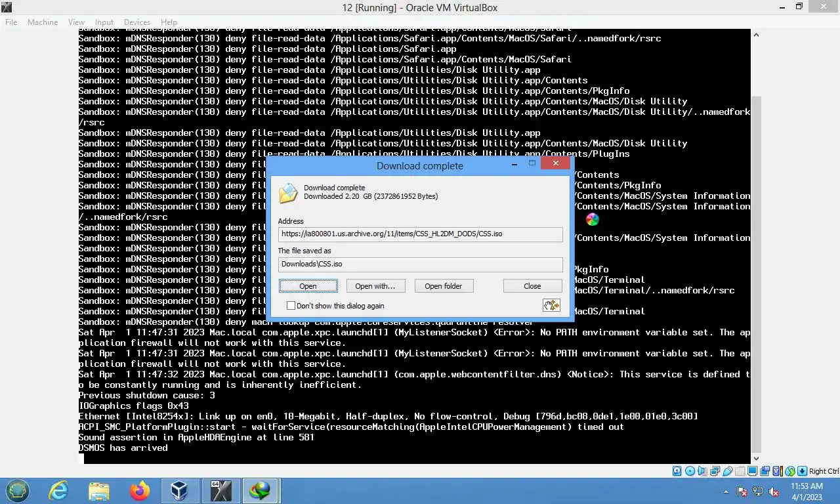Click the audio indicator icon in VirtualBox status bar
The width and height of the screenshot is (840, 504).
pyautogui.click(x=702, y=471)
